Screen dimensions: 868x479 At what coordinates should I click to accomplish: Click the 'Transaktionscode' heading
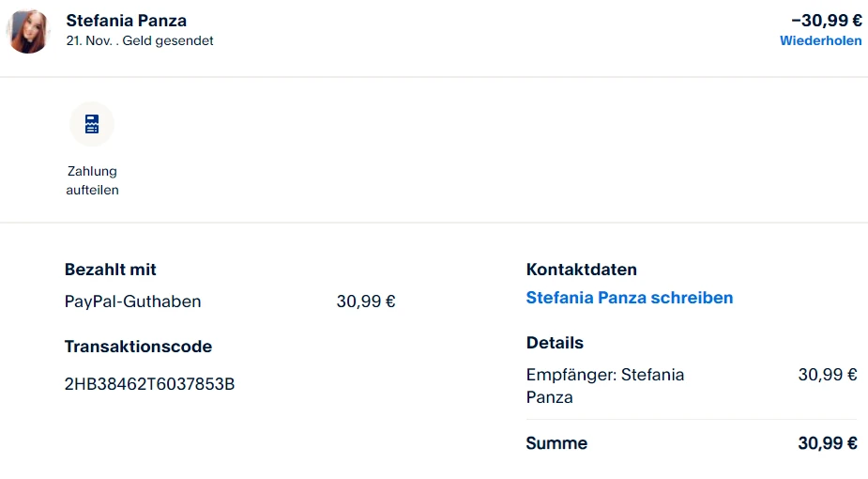point(138,347)
